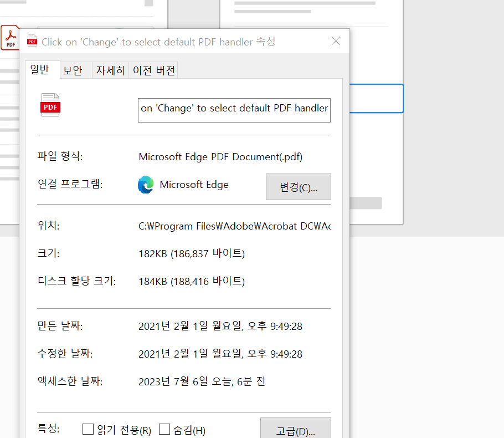
Task: Click the 'Microsoft Edge' program name text
Action: tap(194, 185)
